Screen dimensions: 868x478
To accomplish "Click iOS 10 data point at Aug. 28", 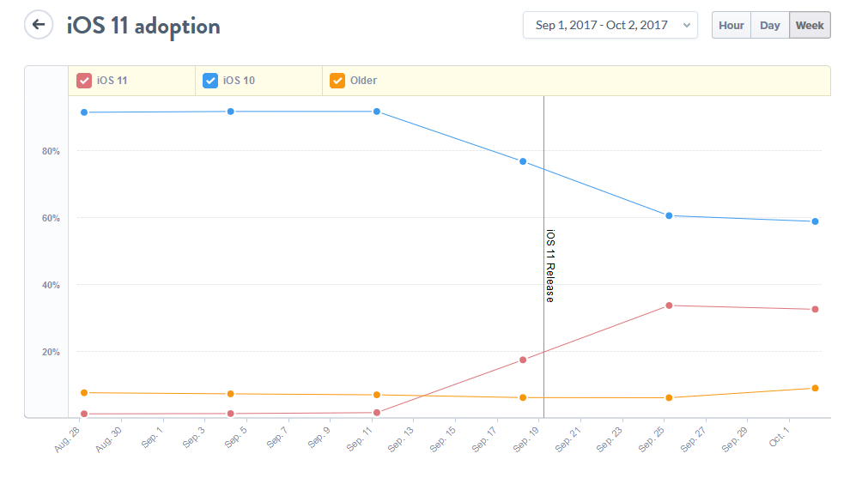I will (84, 112).
